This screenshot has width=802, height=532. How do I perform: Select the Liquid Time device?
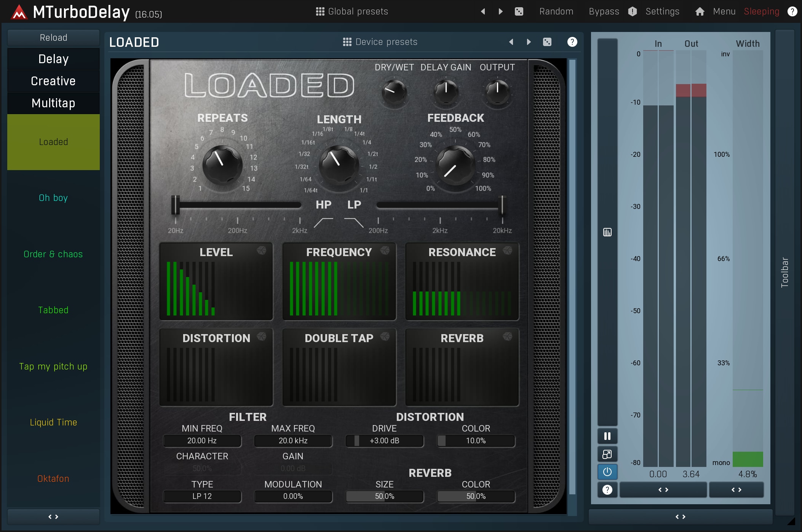(53, 422)
